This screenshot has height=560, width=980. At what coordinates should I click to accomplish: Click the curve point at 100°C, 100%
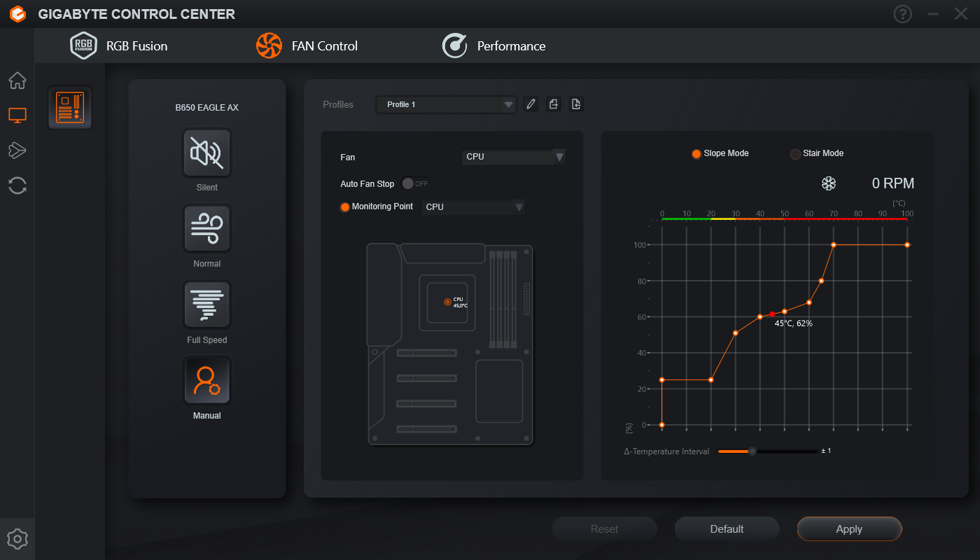click(907, 245)
